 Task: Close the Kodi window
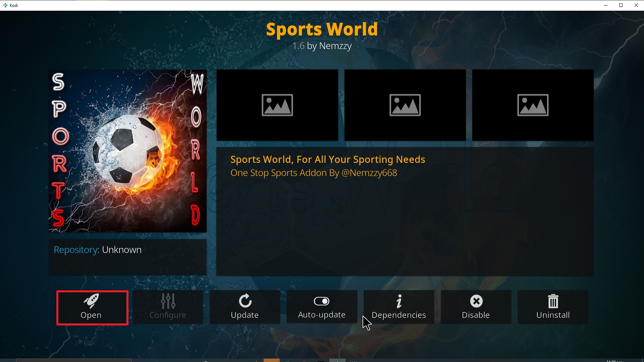(636, 5)
